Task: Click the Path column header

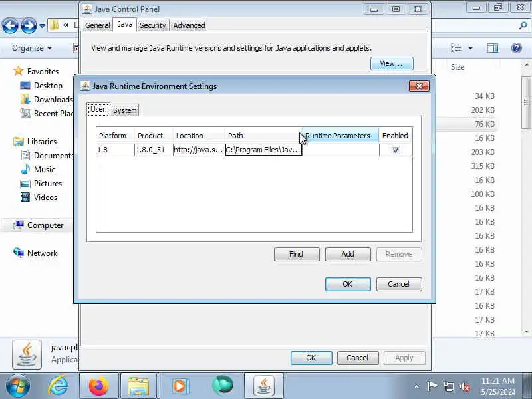Action: (x=263, y=136)
